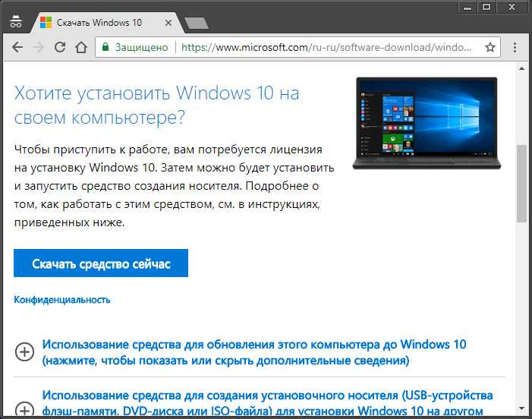Maximize the browser window

click(x=486, y=7)
